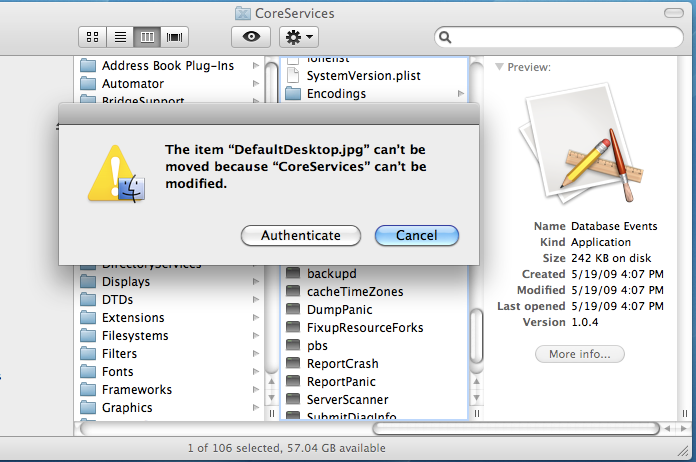Viewport: 696px width, 462px height.
Task: Click the '242 KB on disk' size value
Action: 611,258
